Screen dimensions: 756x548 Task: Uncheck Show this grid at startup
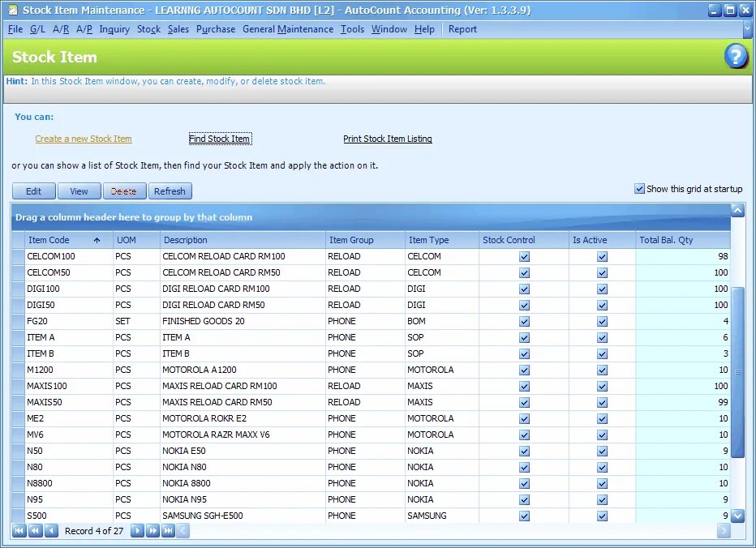tap(641, 188)
